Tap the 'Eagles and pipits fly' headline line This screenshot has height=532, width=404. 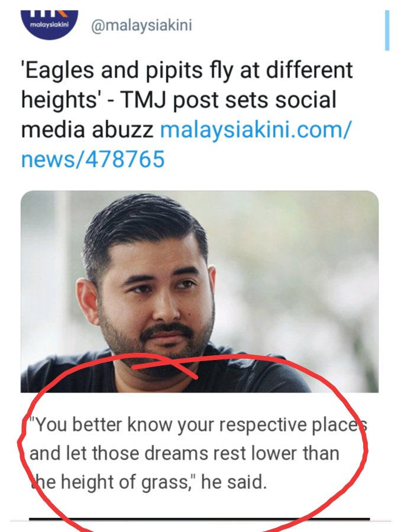point(187,70)
